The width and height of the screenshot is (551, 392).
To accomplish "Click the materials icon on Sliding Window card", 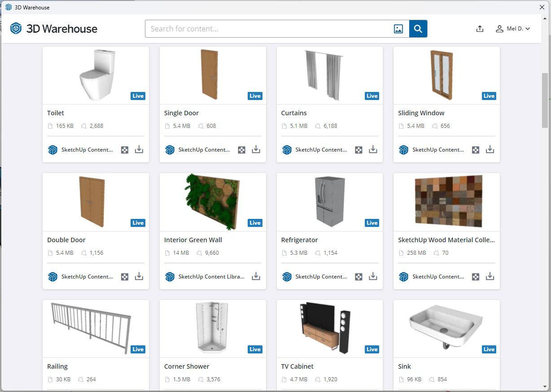I will (476, 150).
